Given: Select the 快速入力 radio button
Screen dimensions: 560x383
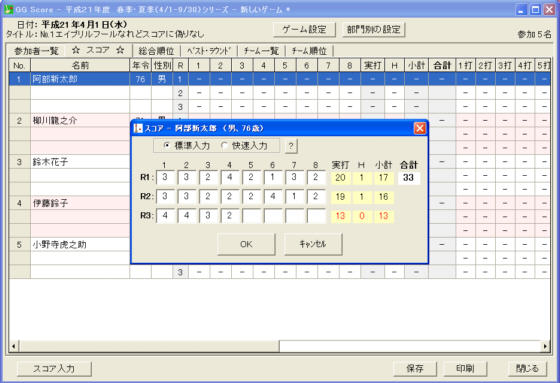Looking at the screenshot, I should 224,145.
